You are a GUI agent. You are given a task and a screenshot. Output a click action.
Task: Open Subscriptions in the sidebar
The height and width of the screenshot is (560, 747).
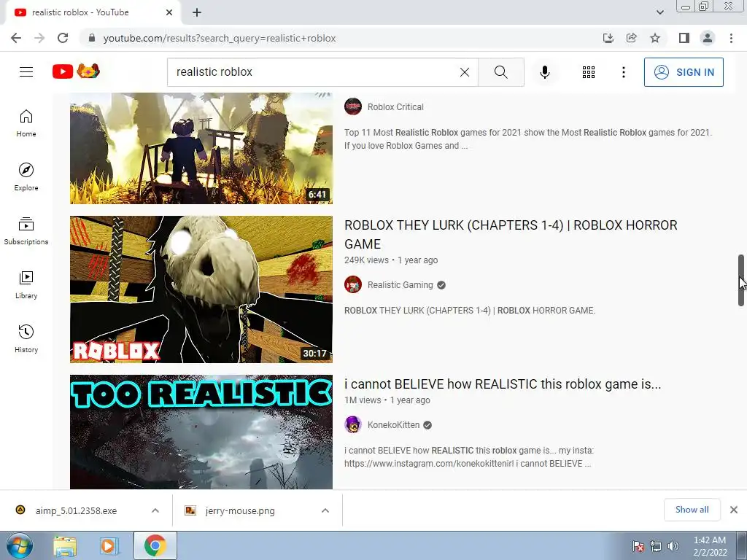tap(26, 231)
